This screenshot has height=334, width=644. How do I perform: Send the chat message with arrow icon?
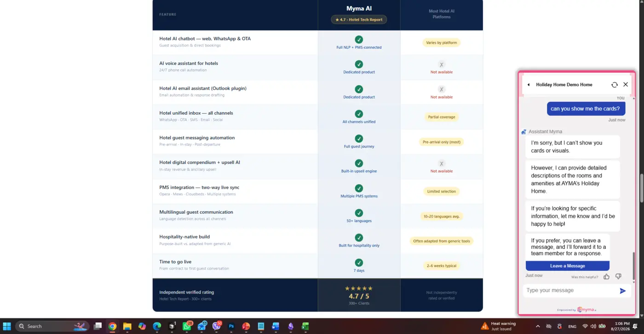coord(623,291)
